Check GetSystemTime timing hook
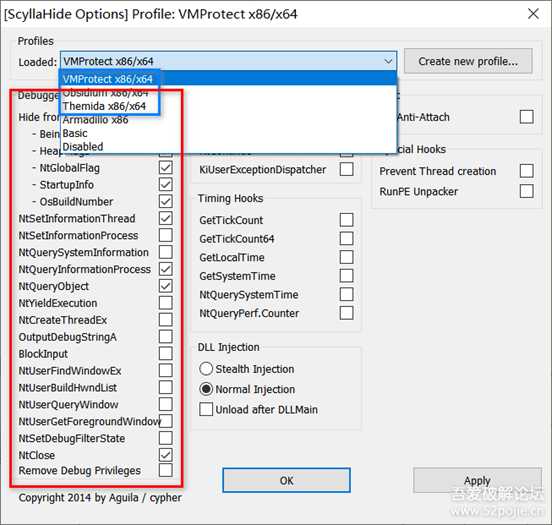The height and width of the screenshot is (525, 552). pos(346,276)
